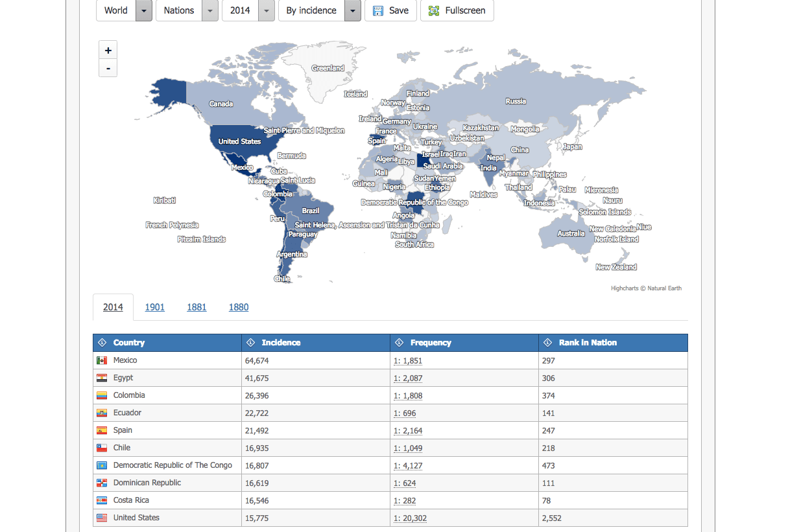Viewport: 788px width, 532px height.
Task: Open the 1: 20,302 frequency link for United States
Action: [x=410, y=518]
